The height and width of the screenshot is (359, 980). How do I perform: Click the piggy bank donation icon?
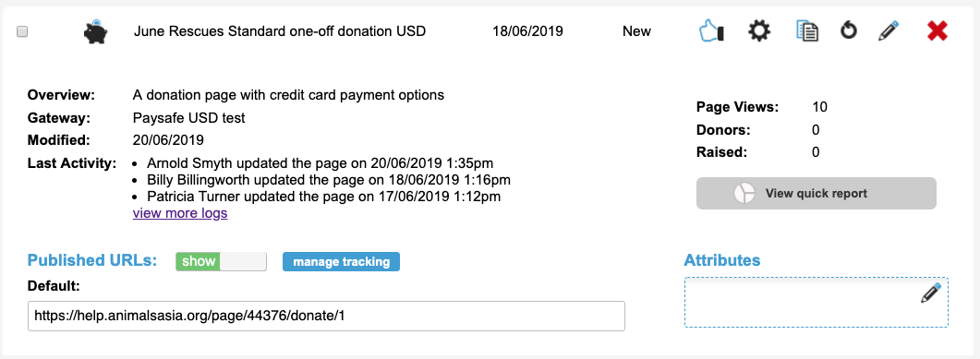pyautogui.click(x=96, y=32)
